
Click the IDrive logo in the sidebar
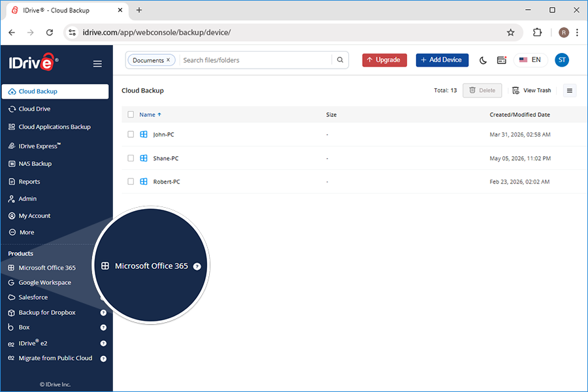pos(33,62)
